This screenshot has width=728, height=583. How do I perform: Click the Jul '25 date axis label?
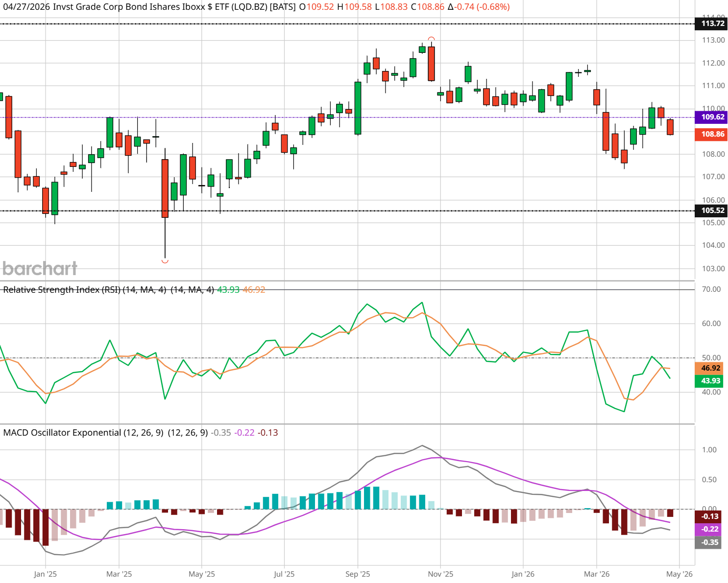click(x=284, y=574)
